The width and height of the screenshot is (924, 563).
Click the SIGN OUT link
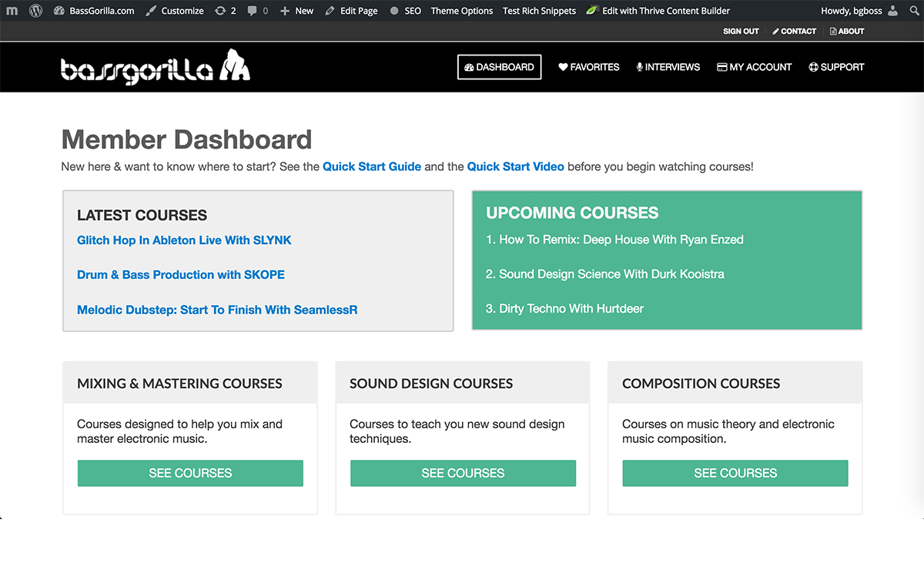741,32
